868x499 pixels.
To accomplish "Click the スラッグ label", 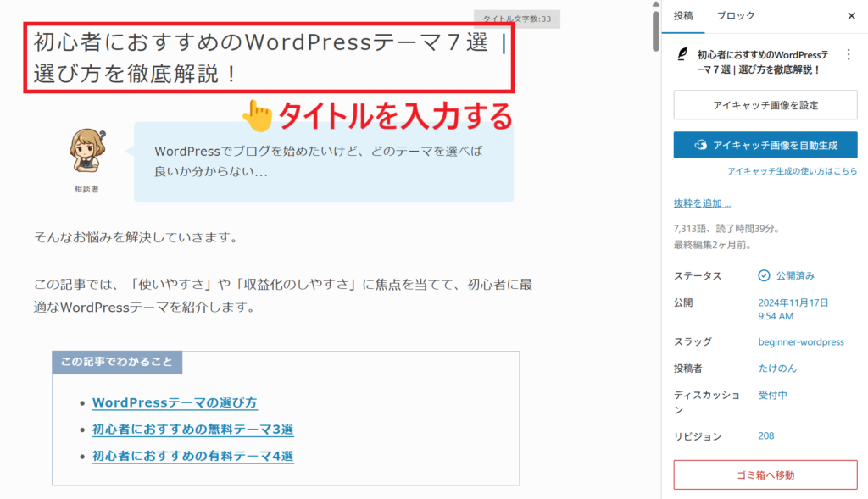I will click(693, 342).
